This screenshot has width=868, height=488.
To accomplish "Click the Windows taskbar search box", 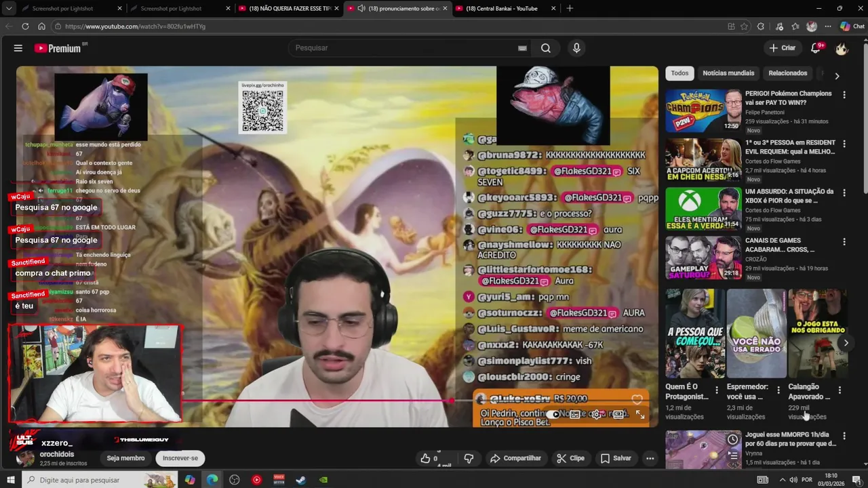I will click(100, 480).
